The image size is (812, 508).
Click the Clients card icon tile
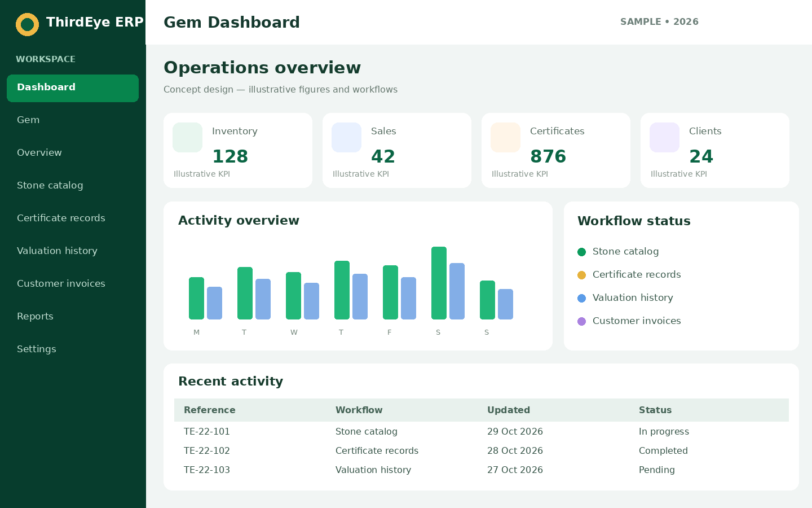pos(664,137)
